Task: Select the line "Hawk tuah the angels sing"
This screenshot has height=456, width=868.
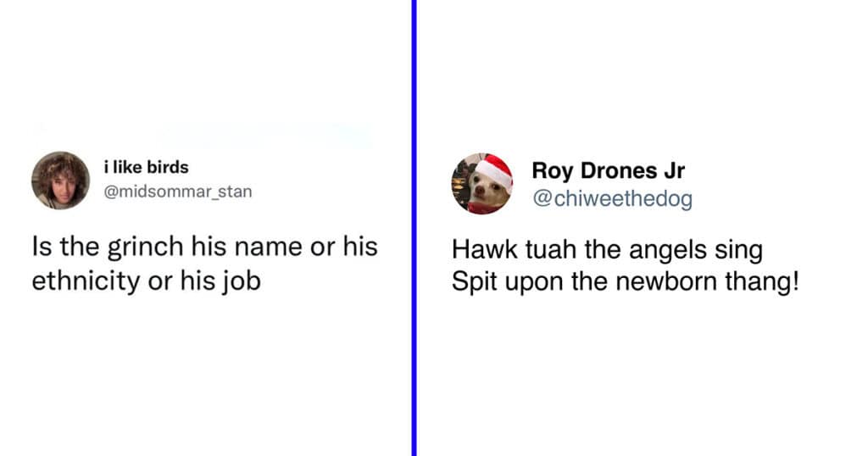Action: point(607,249)
